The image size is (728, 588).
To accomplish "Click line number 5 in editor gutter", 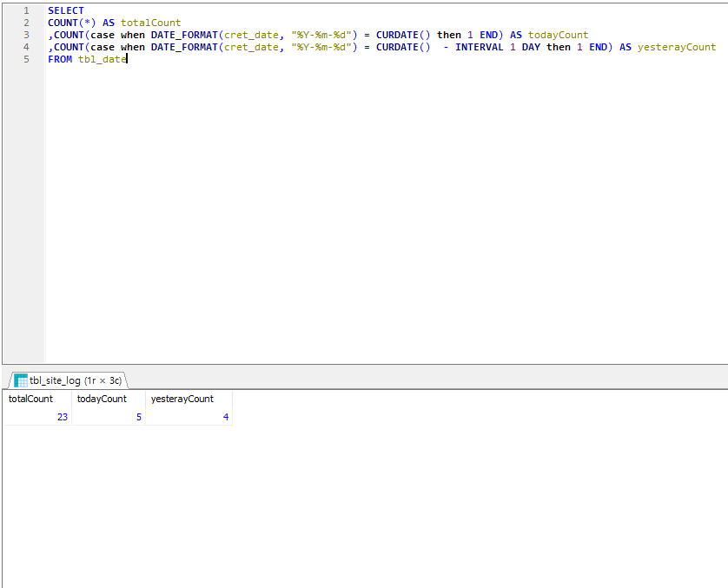I will (x=26, y=59).
